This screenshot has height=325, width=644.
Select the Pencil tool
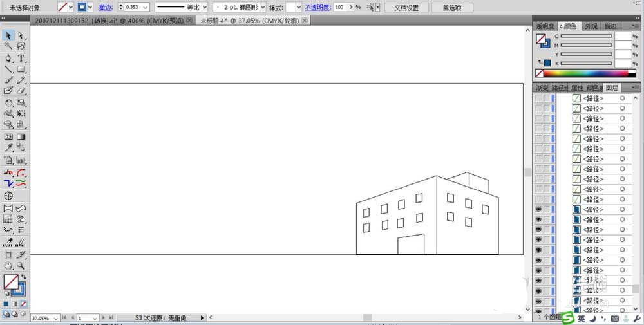pyautogui.click(x=21, y=80)
